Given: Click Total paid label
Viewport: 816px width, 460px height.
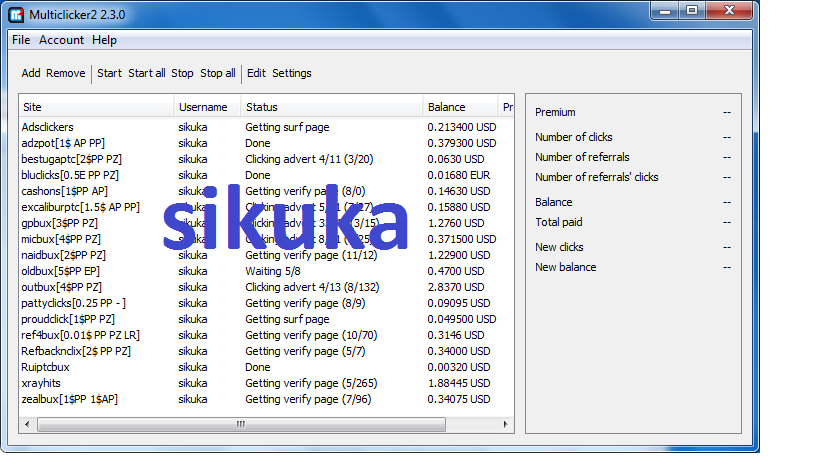Looking at the screenshot, I should click(558, 223).
